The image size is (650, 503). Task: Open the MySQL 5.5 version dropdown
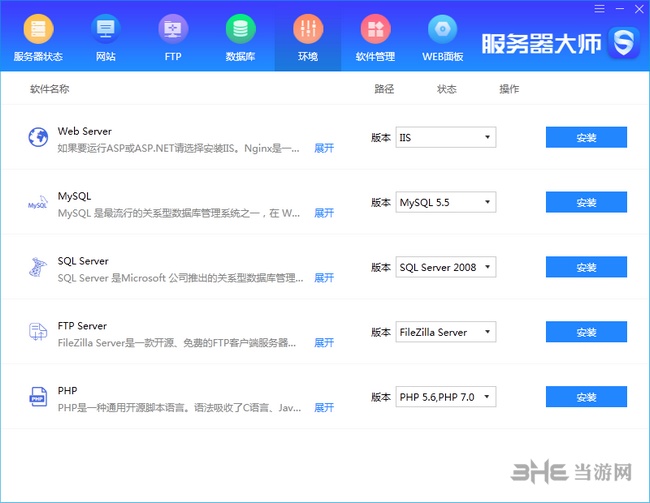click(446, 202)
